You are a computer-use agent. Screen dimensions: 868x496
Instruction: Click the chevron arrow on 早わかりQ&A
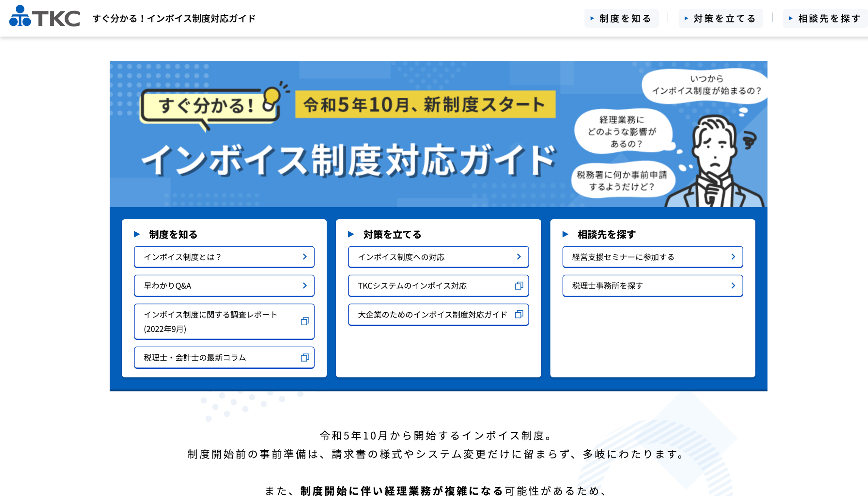(305, 286)
